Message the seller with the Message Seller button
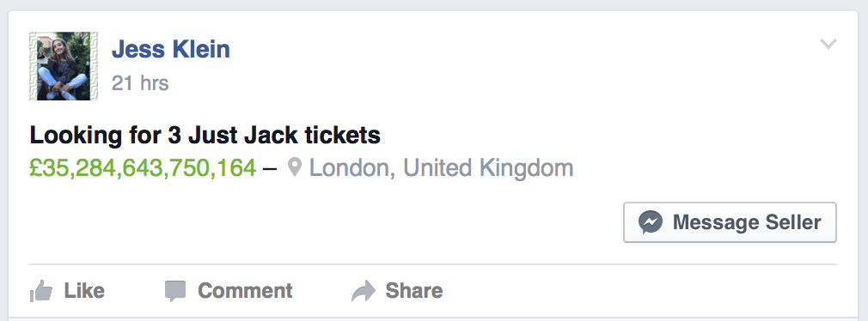This screenshot has height=321, width=868. coord(730,222)
